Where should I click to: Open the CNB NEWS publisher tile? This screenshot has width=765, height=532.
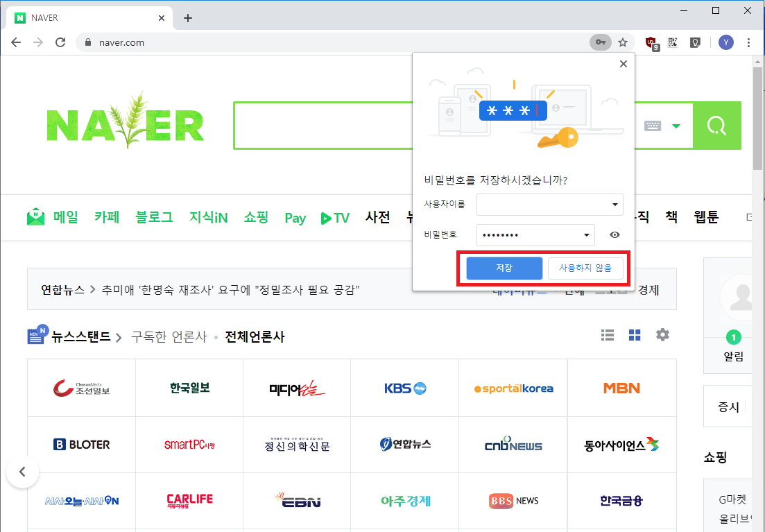tap(513, 445)
